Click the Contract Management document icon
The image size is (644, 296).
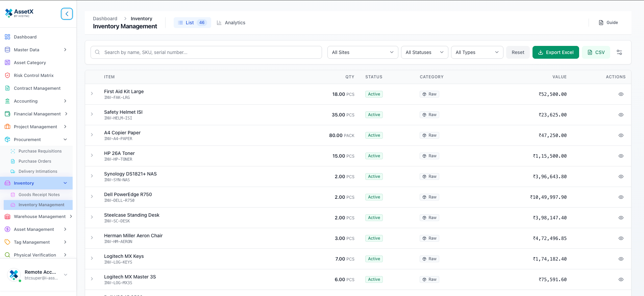point(7,88)
